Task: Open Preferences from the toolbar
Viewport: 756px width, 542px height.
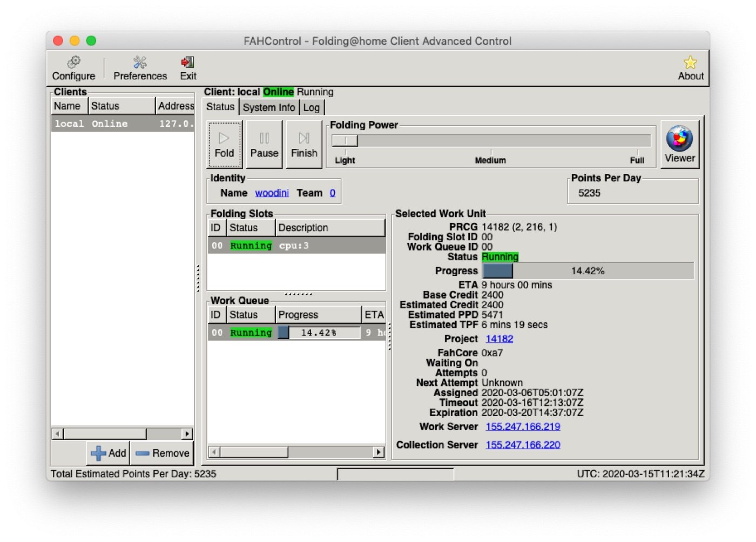Action: 140,69
